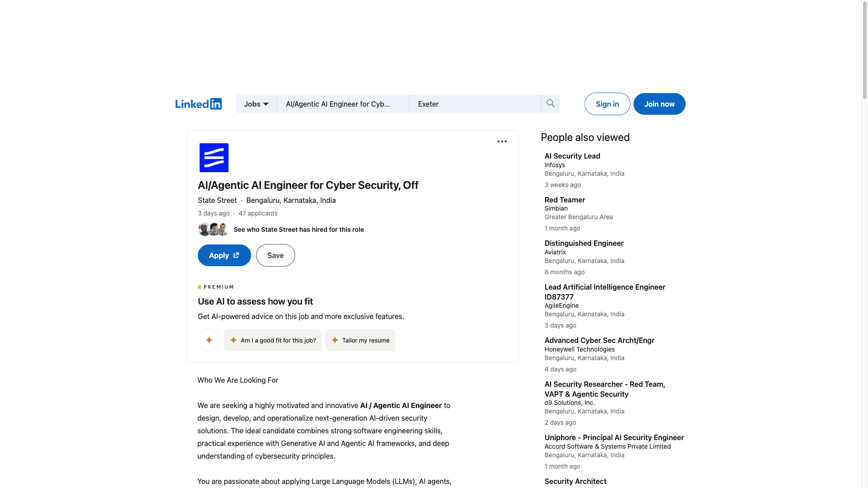Click Who We Are Looking For text
868x488 pixels.
[238, 380]
